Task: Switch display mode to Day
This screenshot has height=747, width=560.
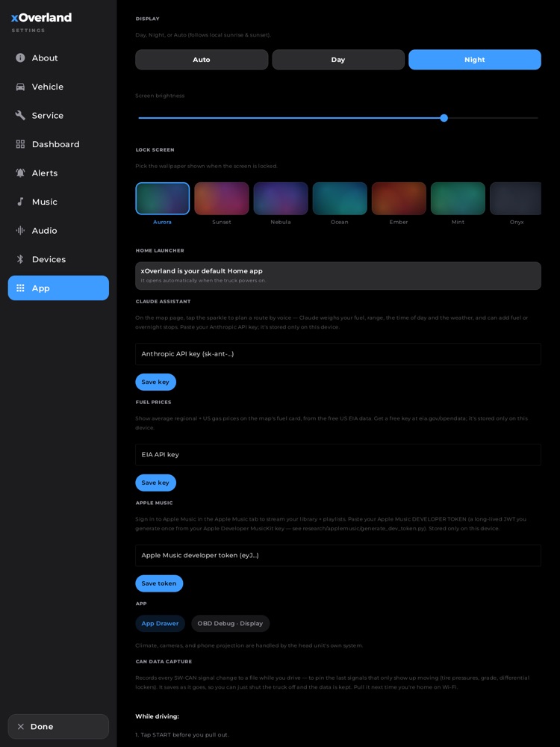Action: [338, 60]
